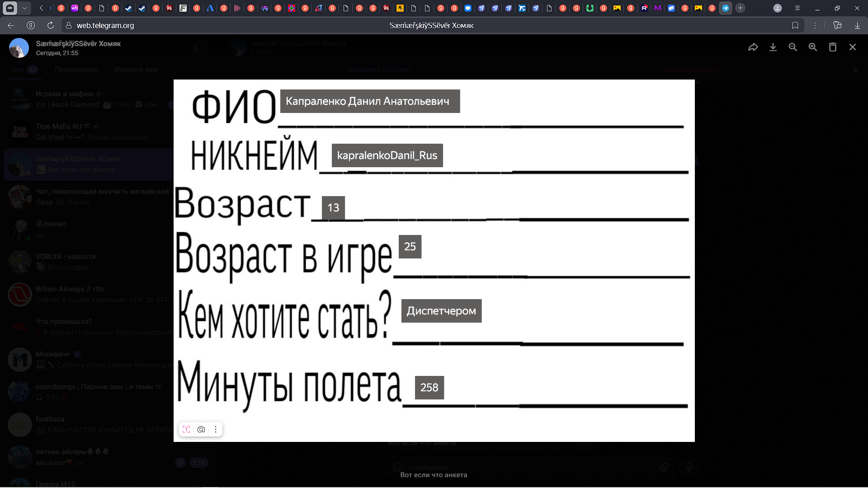Open browser profile account icon
Screen dimensions: 868x488
pos(778,8)
